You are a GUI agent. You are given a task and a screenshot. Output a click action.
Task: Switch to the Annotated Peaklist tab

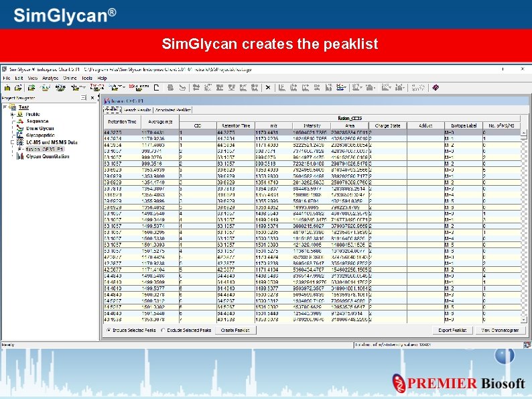(x=173, y=110)
